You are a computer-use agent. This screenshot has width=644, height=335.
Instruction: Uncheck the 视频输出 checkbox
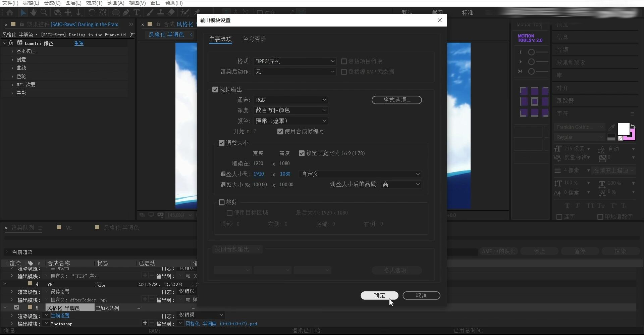pos(215,90)
